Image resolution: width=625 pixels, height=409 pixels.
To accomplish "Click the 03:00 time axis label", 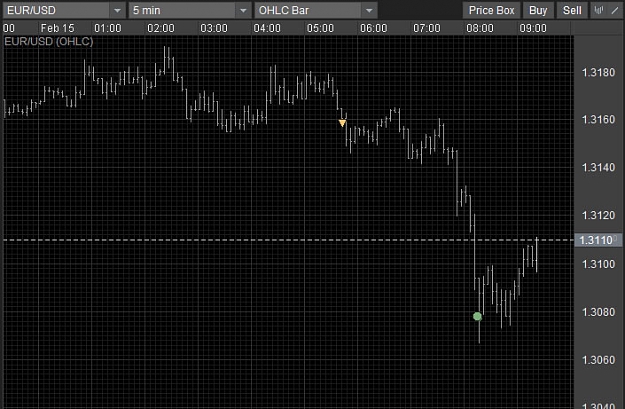I will point(214,28).
